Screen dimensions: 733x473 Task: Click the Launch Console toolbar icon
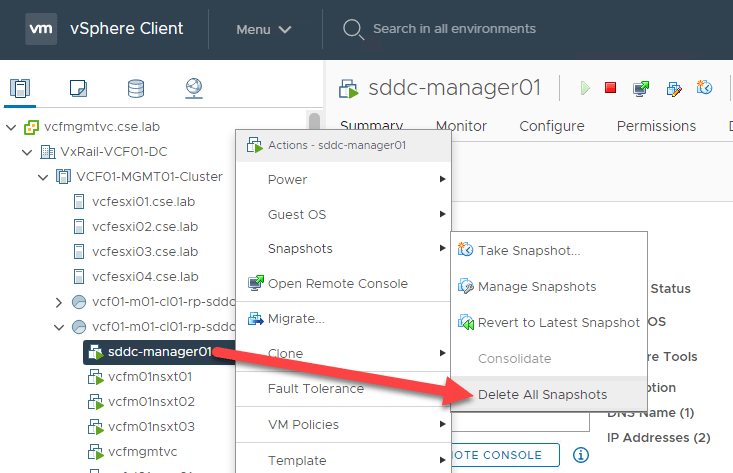tap(641, 88)
